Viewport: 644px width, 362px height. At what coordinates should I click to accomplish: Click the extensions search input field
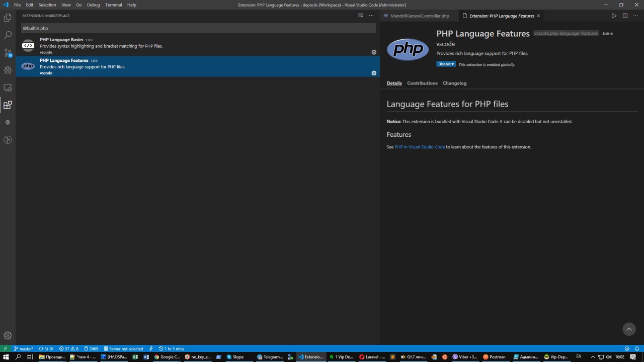[198, 28]
